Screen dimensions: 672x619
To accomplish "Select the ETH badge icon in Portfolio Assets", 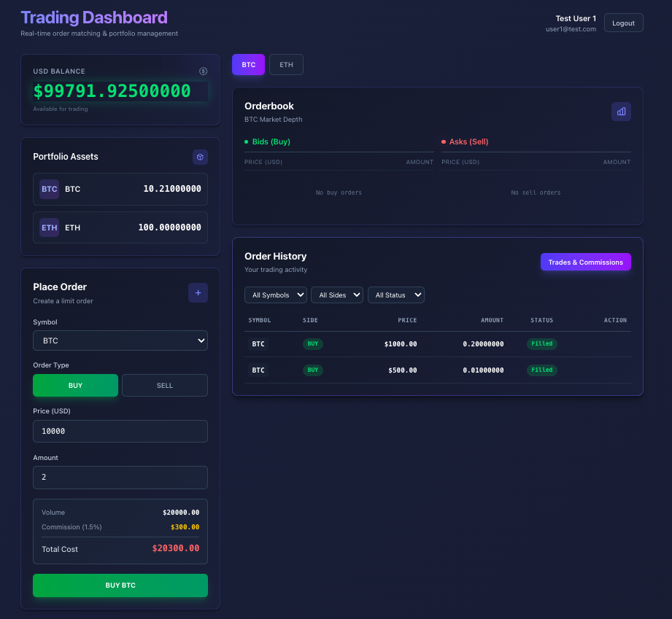I will point(49,227).
